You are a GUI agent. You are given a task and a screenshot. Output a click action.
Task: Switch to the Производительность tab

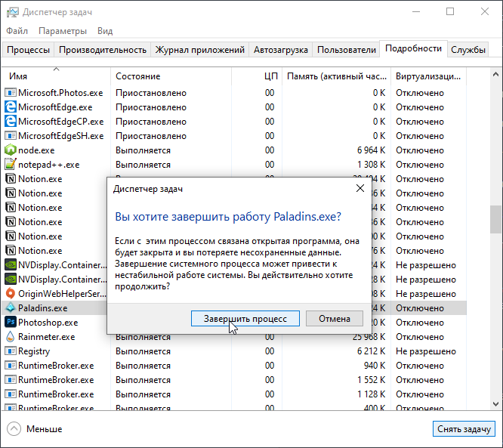pos(103,50)
